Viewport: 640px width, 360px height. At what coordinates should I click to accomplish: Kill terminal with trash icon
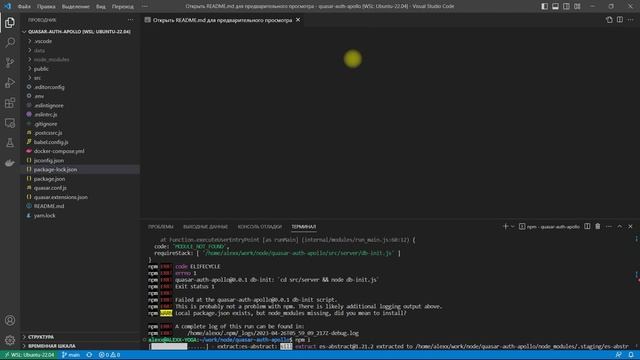[x=598, y=227]
